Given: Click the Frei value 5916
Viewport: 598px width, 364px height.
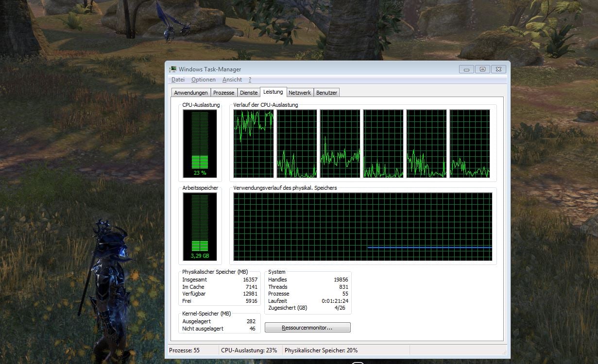Looking at the screenshot, I should pos(252,301).
